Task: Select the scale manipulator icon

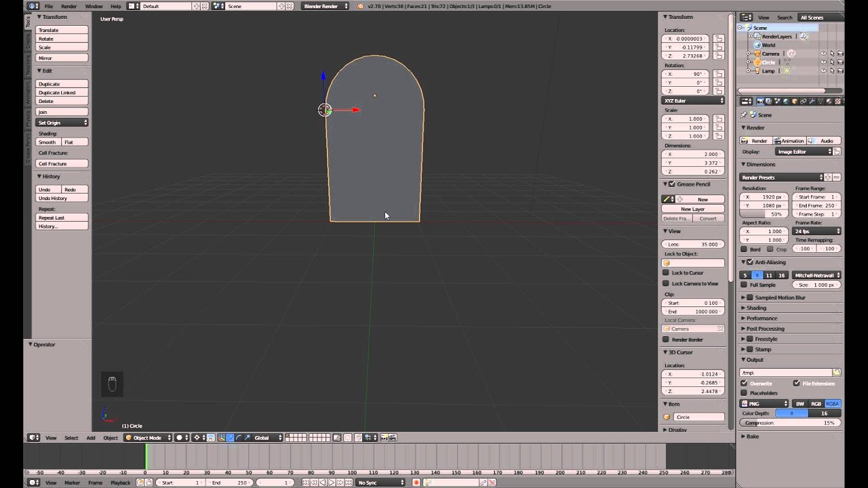Action: 247,438
